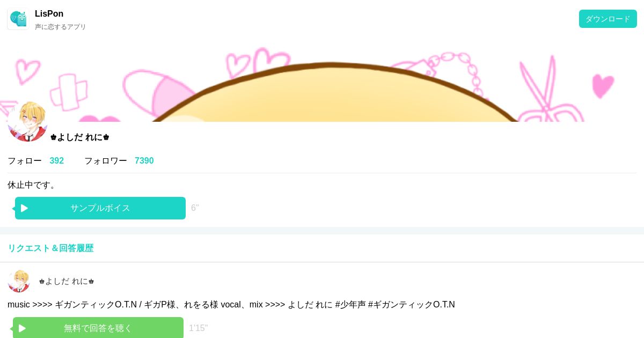Viewport: 644px width, 338px height.
Task: Click the 声に恋するアプリ tagline text
Action: coord(61,27)
